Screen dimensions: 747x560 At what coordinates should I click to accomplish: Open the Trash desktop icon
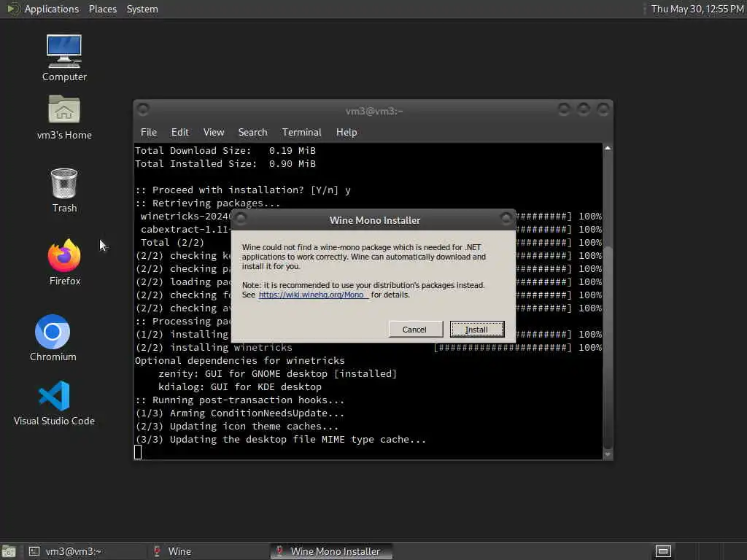(x=64, y=190)
